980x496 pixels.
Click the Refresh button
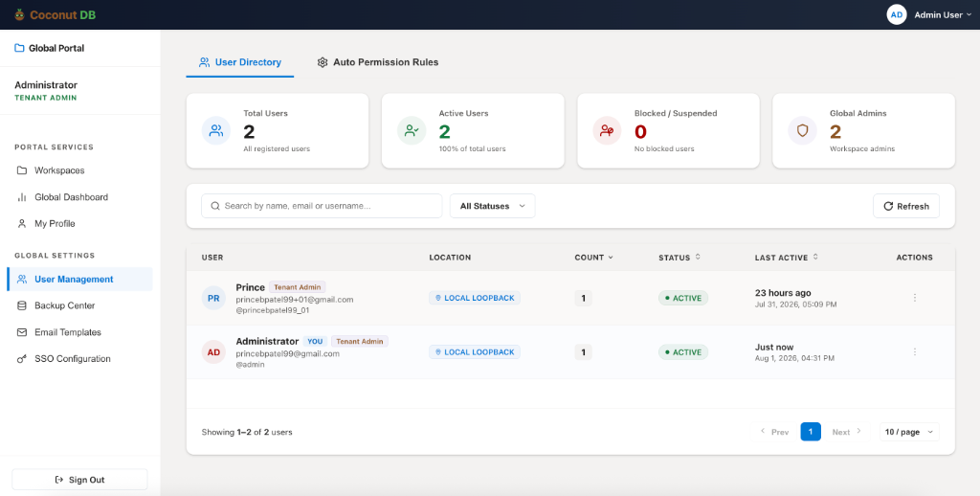point(906,206)
